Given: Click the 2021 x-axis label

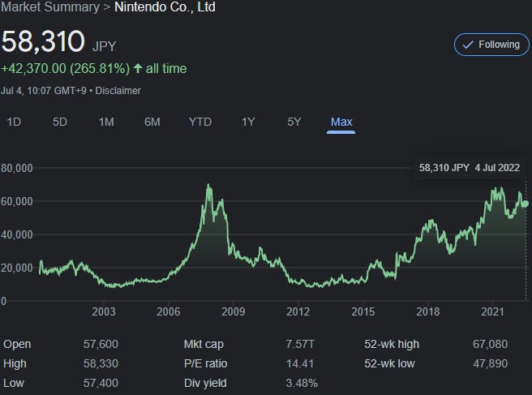Looking at the screenshot, I should [492, 311].
